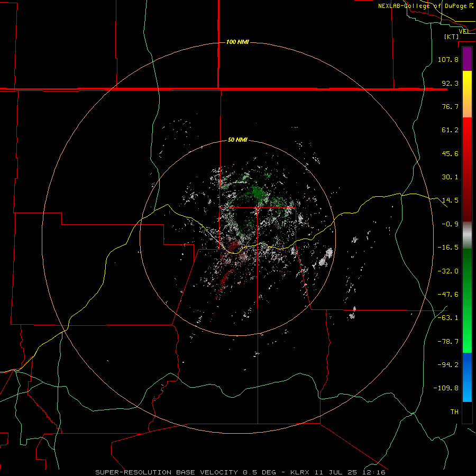Click the 92.3 scale value
Screen dimensions: 476x476
450,83
